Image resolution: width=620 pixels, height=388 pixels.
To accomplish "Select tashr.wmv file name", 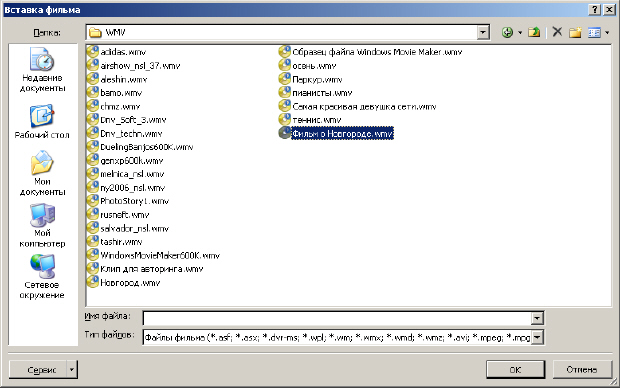I will click(x=121, y=242).
